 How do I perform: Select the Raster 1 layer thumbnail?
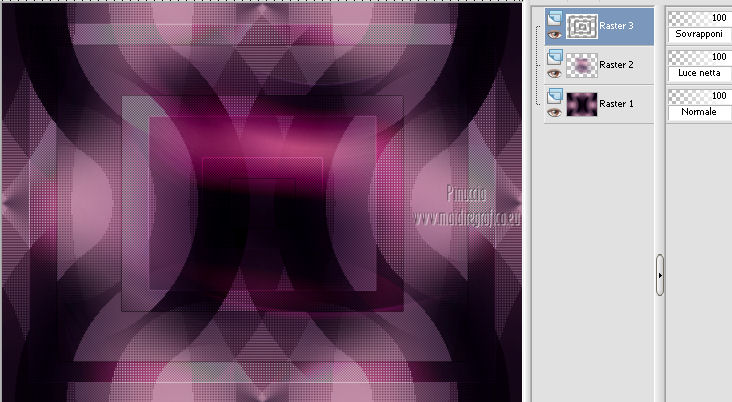tap(582, 104)
